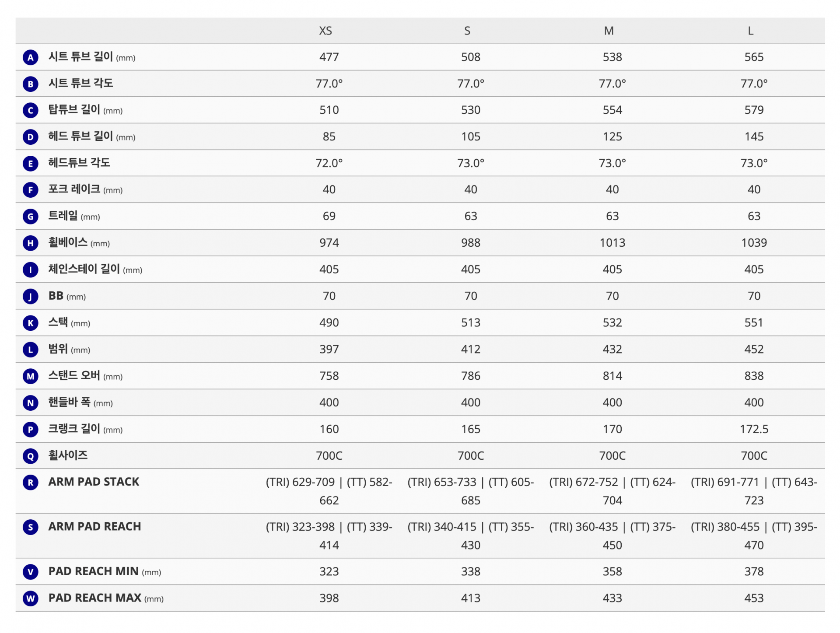840x633 pixels.
Task: Select the 172.5 crank length cell
Action: pyautogui.click(x=754, y=429)
